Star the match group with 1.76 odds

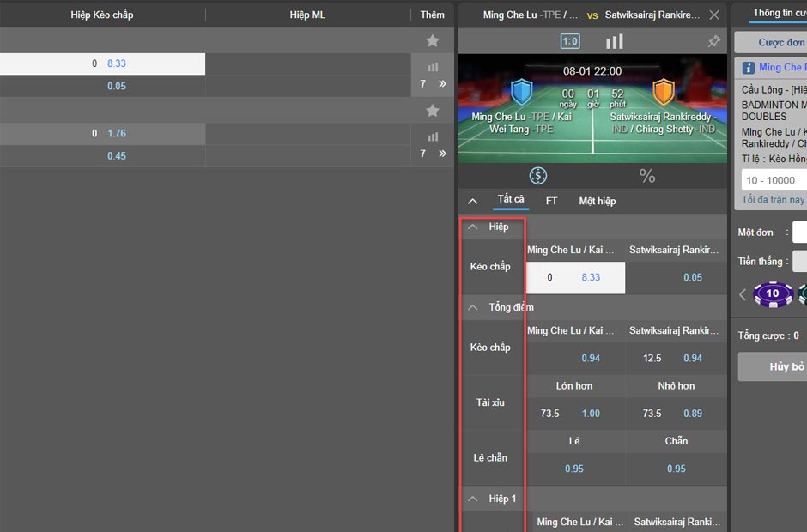[433, 111]
